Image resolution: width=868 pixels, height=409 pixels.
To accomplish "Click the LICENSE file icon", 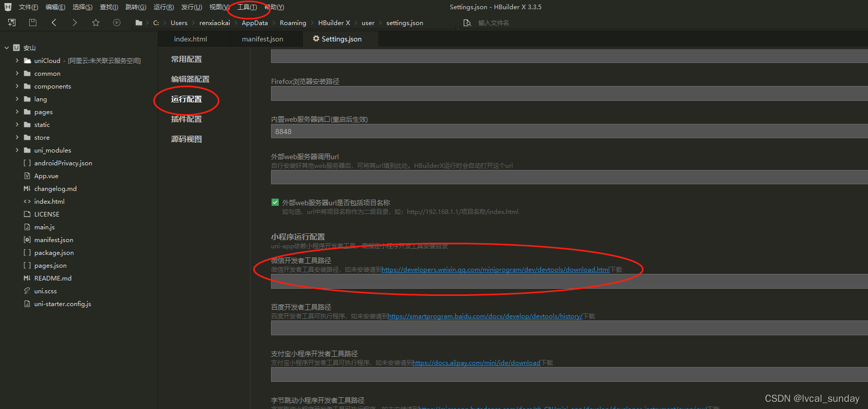I will (x=27, y=214).
